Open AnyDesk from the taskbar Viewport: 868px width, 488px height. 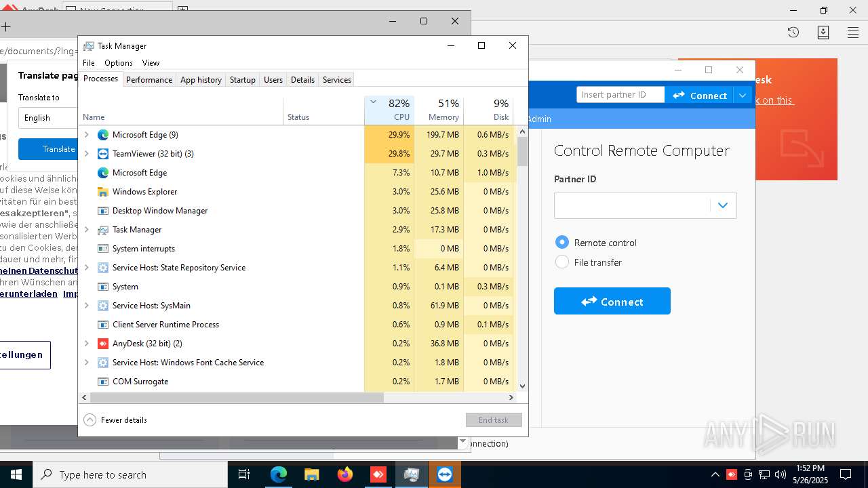[x=378, y=474]
